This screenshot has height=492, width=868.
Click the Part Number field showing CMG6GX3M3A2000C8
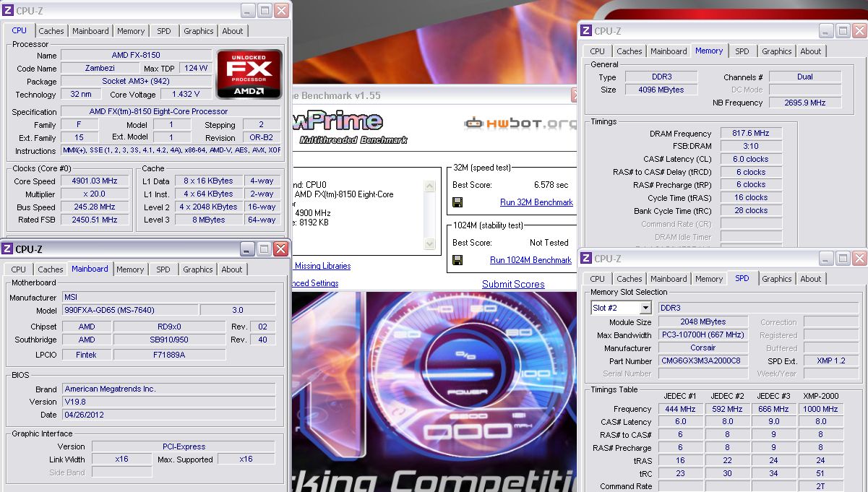pos(700,361)
